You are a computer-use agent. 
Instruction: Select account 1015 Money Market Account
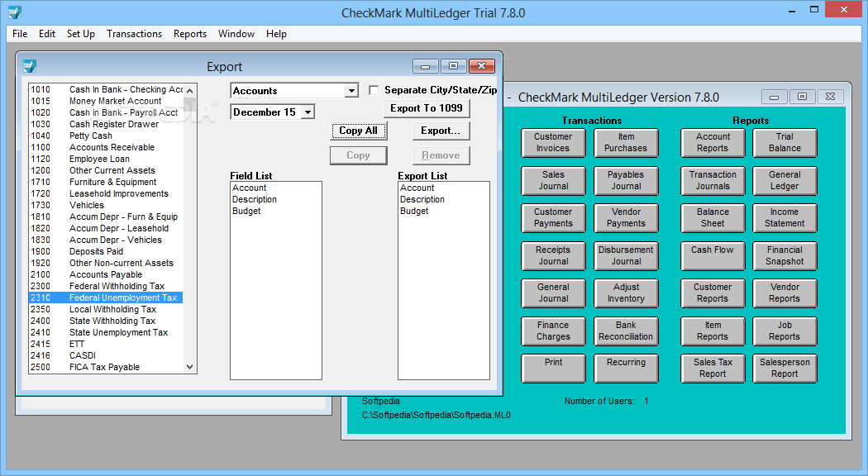(x=106, y=102)
